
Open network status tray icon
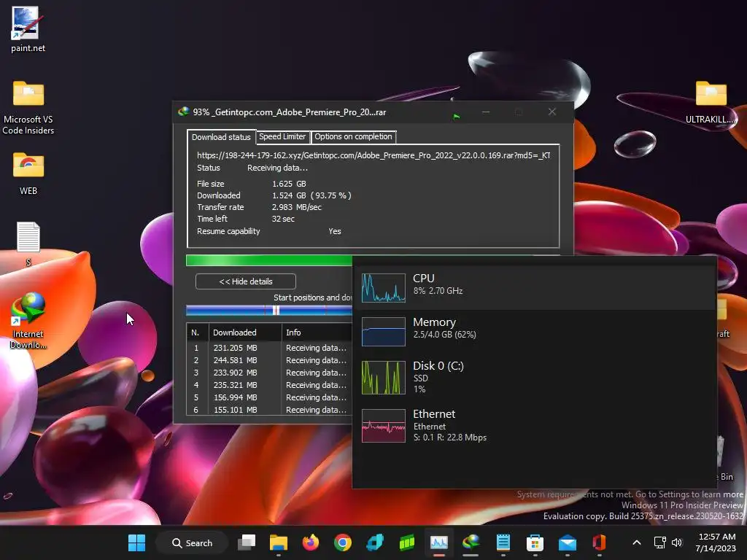659,542
